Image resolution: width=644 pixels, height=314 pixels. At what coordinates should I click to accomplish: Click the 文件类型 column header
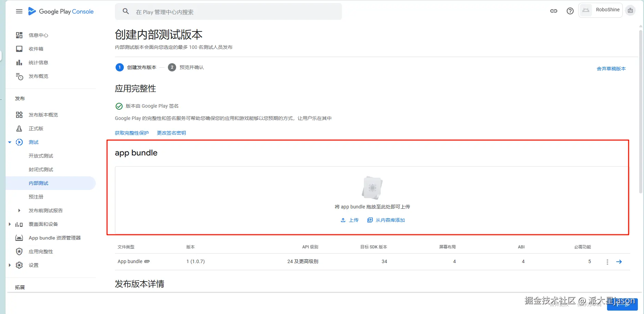click(x=126, y=247)
